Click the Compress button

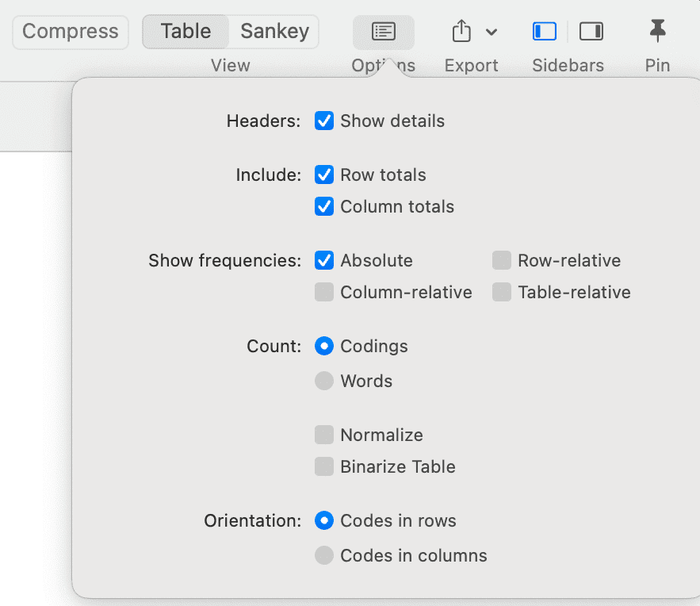click(x=71, y=32)
